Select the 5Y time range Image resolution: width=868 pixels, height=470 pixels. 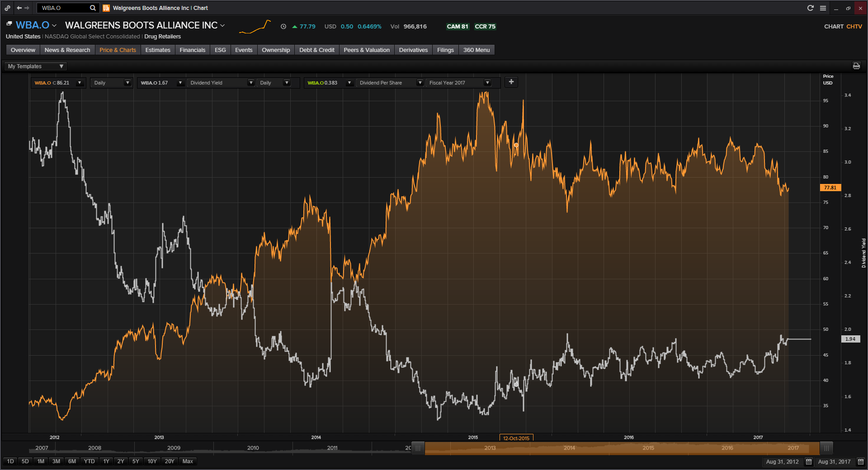136,461
